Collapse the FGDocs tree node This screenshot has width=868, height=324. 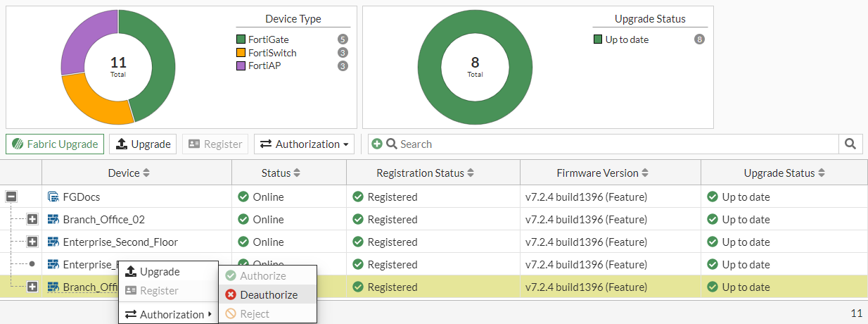click(11, 197)
